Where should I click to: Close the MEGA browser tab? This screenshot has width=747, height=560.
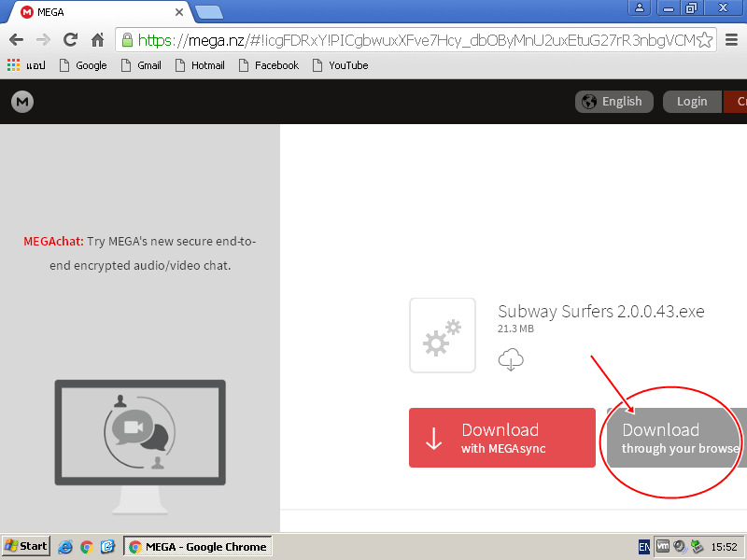[x=179, y=12]
